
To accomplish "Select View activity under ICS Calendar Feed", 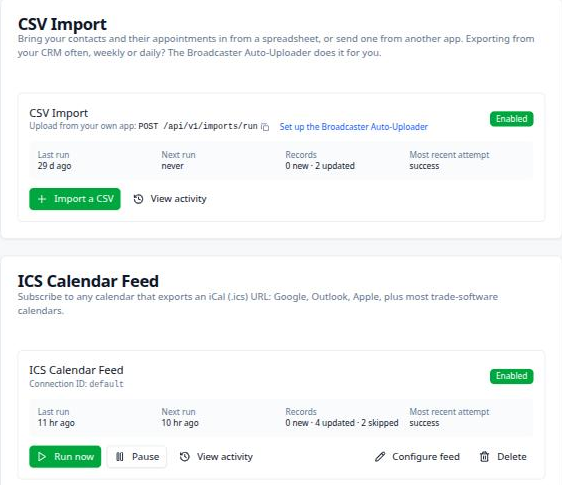I will coord(216,457).
